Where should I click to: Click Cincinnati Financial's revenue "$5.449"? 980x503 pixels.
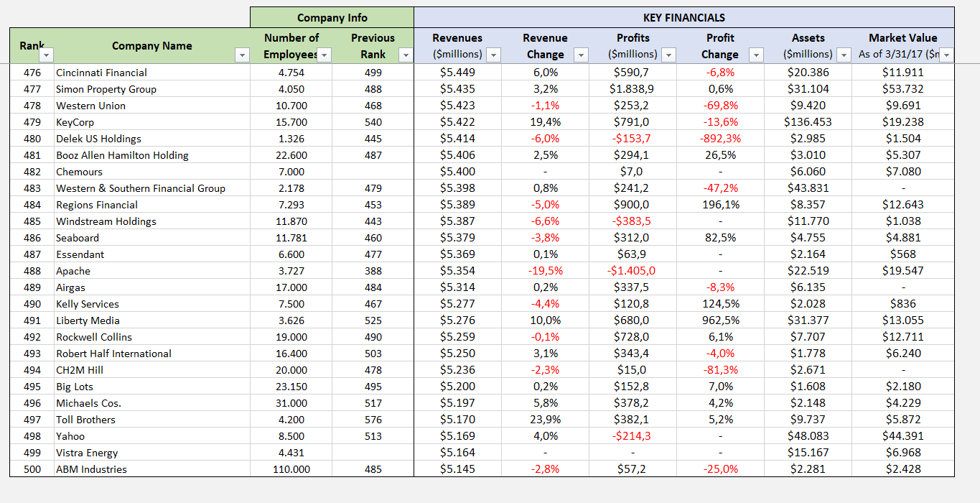point(457,73)
